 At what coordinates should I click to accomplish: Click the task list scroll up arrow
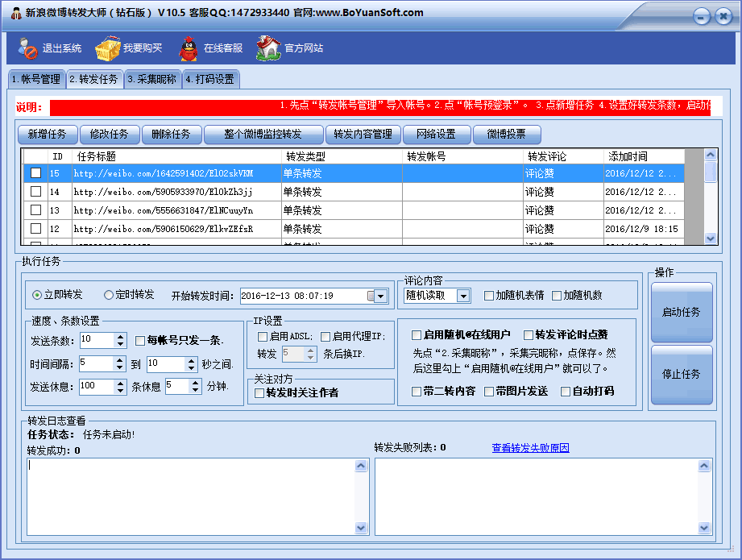pyautogui.click(x=711, y=155)
